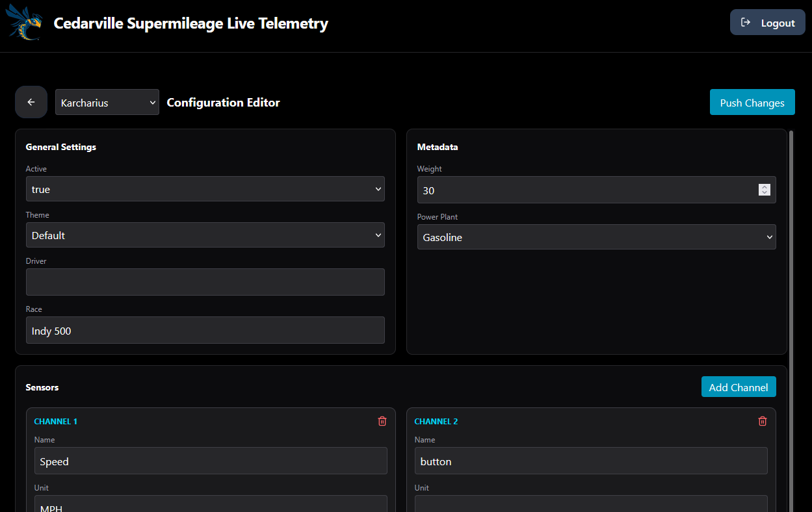Click the Channel 2 Unit field

[591, 504]
